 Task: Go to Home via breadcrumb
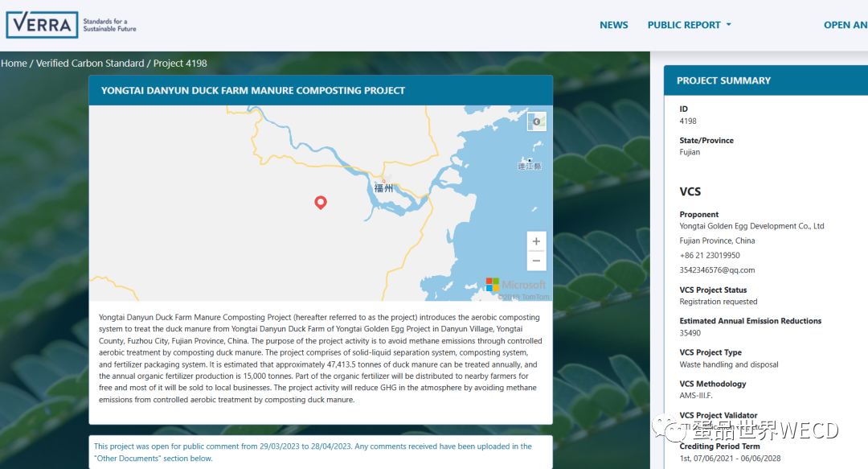point(14,64)
